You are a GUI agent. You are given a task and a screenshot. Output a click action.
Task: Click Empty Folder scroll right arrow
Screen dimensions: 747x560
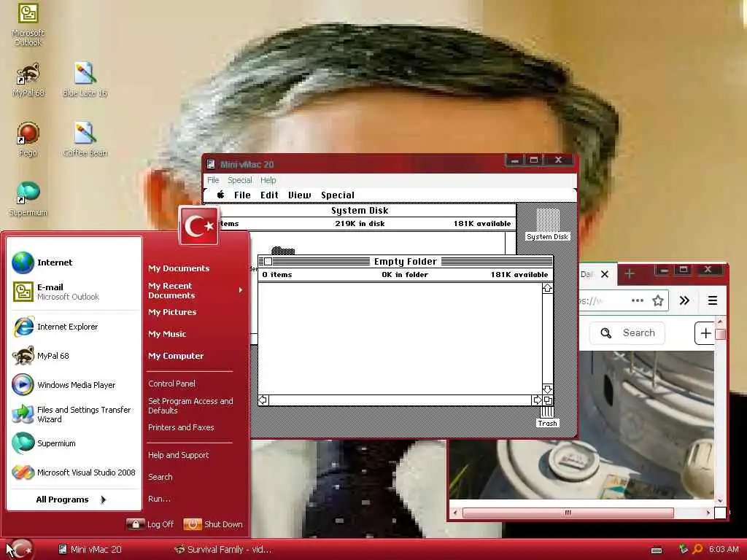coord(537,400)
